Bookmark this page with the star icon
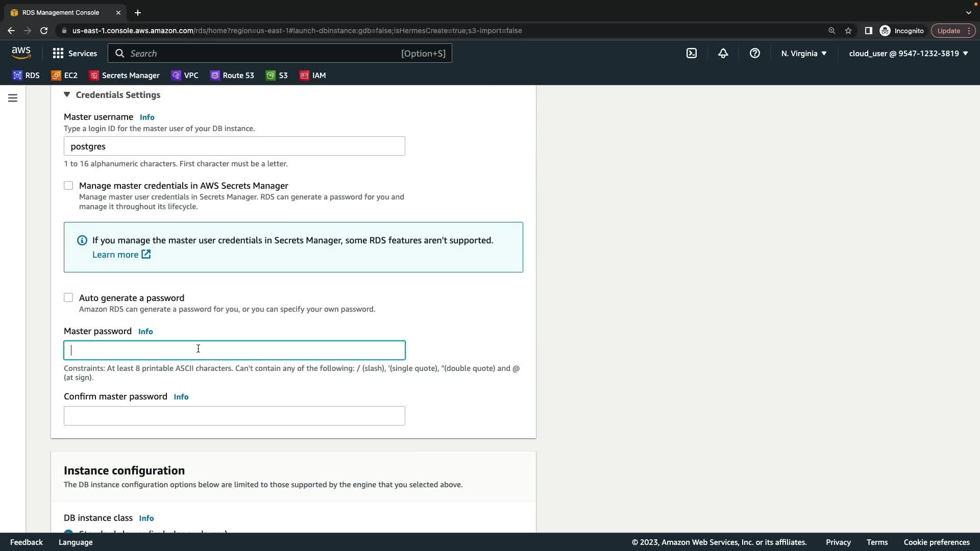 pos(848,31)
